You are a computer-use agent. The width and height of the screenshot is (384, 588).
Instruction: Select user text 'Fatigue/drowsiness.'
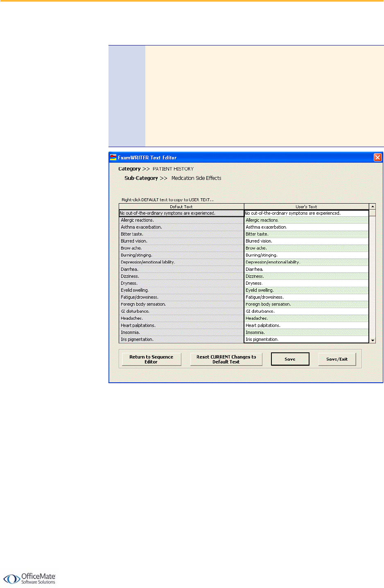306,297
